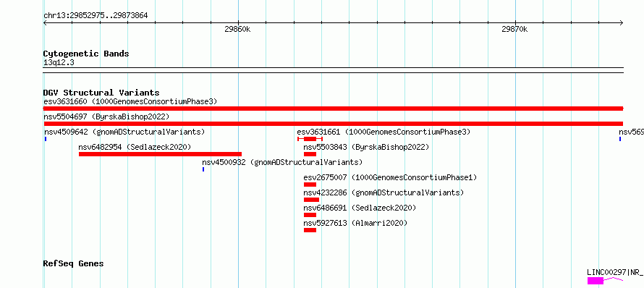Select the nsv6482954 Sedlazeck2020 red bar

tap(160, 154)
